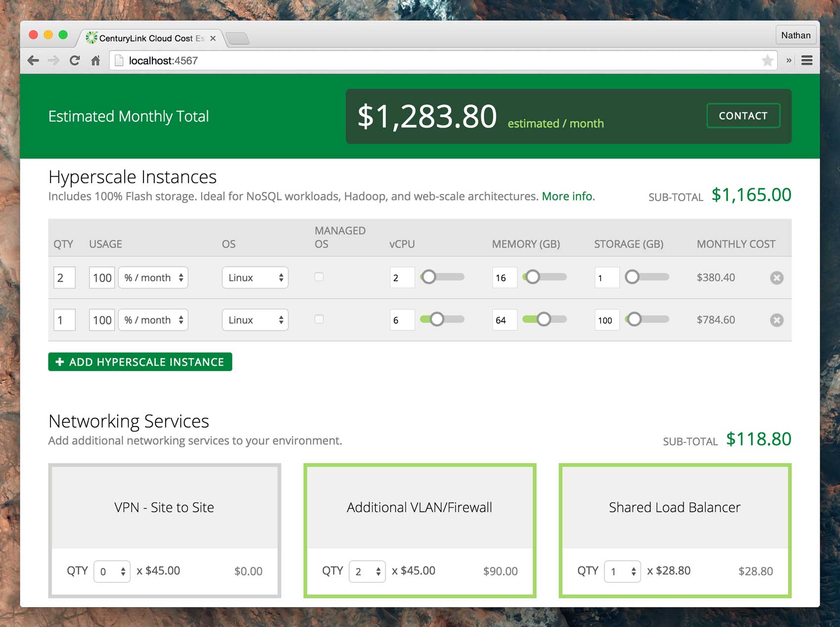Screen dimensions: 840x627
Task: Click the storage slider in $380.40 row
Action: [x=647, y=277]
